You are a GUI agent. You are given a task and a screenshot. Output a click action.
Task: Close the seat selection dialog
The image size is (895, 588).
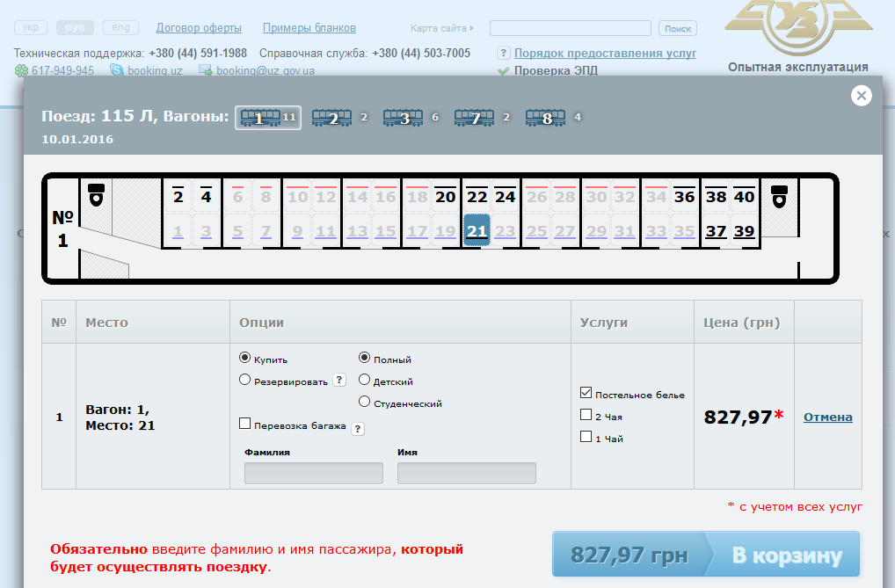coord(862,96)
